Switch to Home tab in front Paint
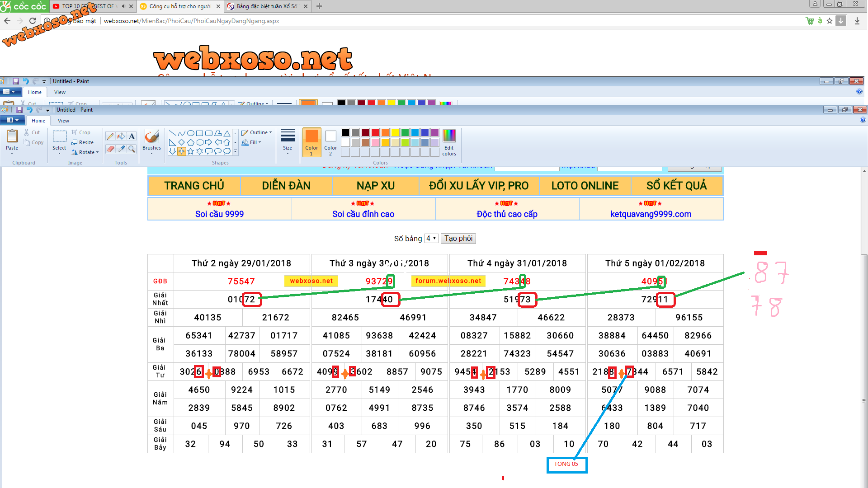The height and width of the screenshot is (488, 868). point(38,121)
